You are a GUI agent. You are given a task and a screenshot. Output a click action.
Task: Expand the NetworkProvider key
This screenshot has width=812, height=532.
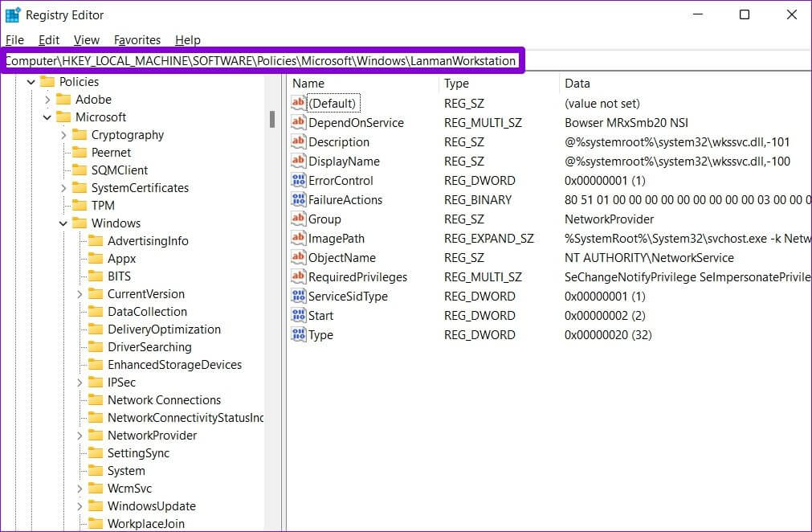click(x=80, y=435)
